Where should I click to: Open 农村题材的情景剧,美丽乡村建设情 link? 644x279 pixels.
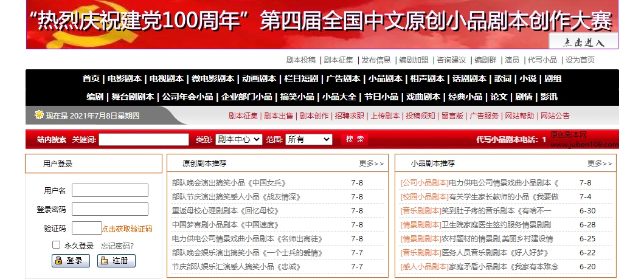coord(497,238)
